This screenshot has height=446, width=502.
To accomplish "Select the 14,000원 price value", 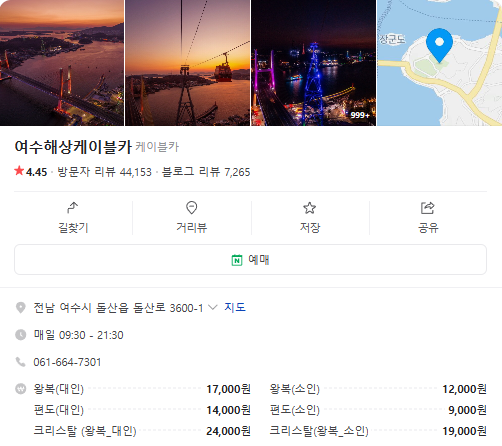I will point(228,410).
